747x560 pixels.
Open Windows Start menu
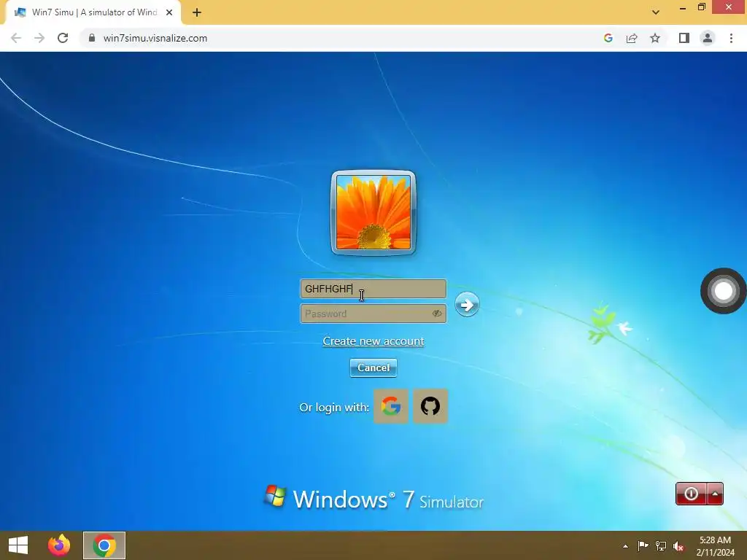[18, 545]
